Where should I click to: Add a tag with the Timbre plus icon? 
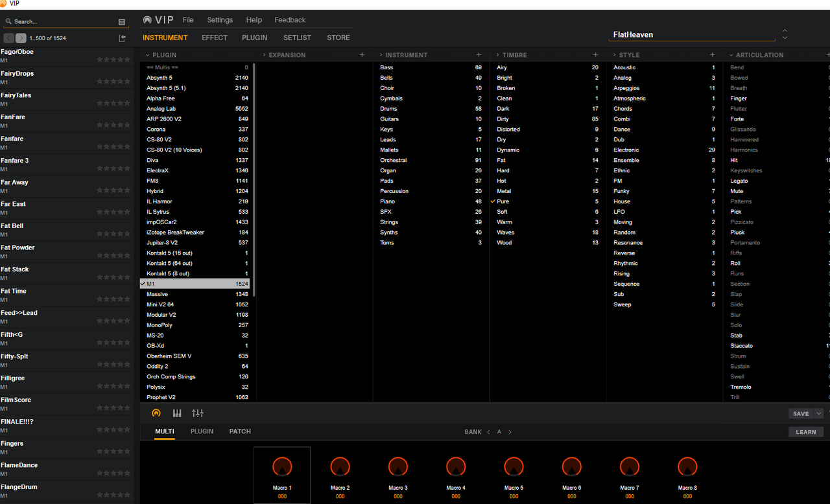point(595,55)
